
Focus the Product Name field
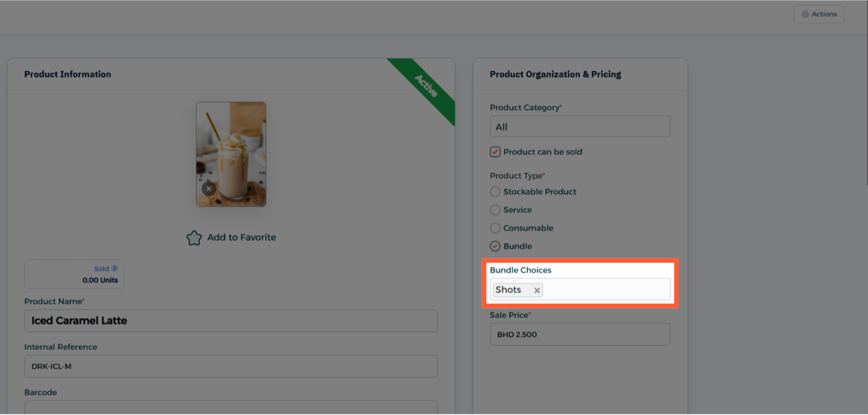(231, 321)
